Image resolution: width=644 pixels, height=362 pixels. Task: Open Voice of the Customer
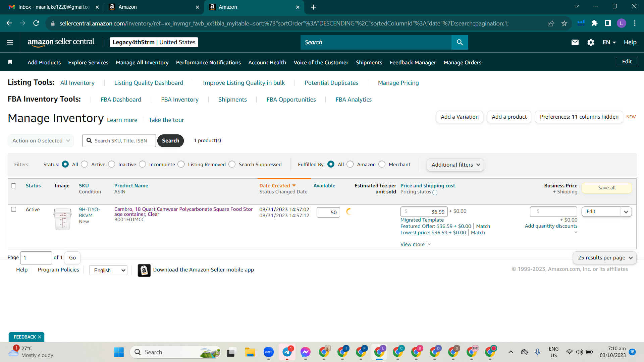[321, 62]
